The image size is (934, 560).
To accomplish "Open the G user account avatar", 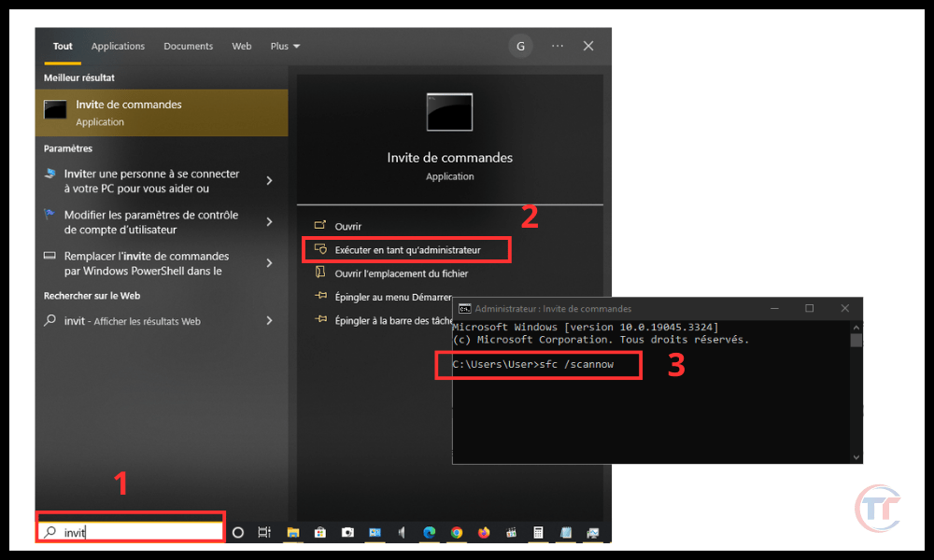I will [x=520, y=47].
